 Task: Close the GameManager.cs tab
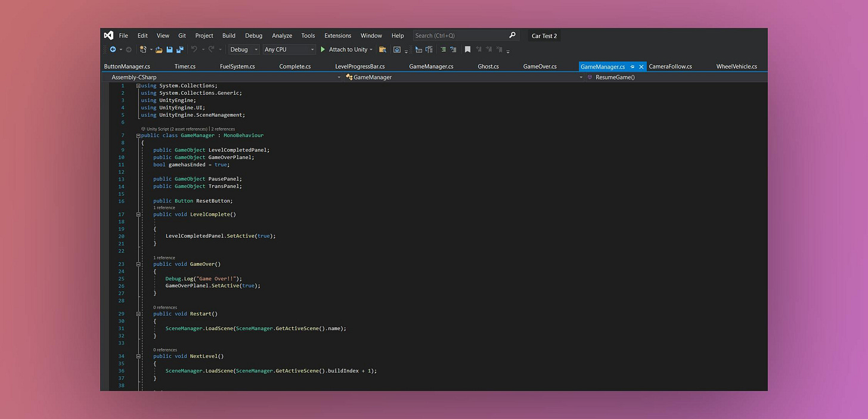641,66
